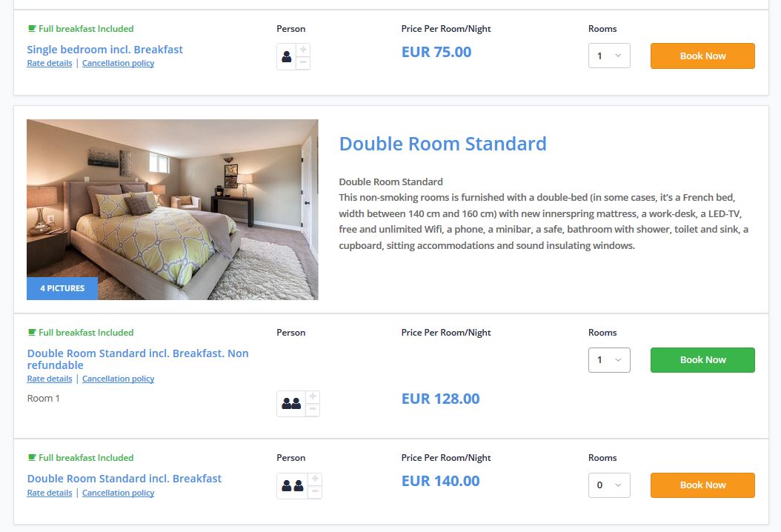Book Now for the Single bedroom incl. Breakfast
781x532 pixels.
[702, 55]
